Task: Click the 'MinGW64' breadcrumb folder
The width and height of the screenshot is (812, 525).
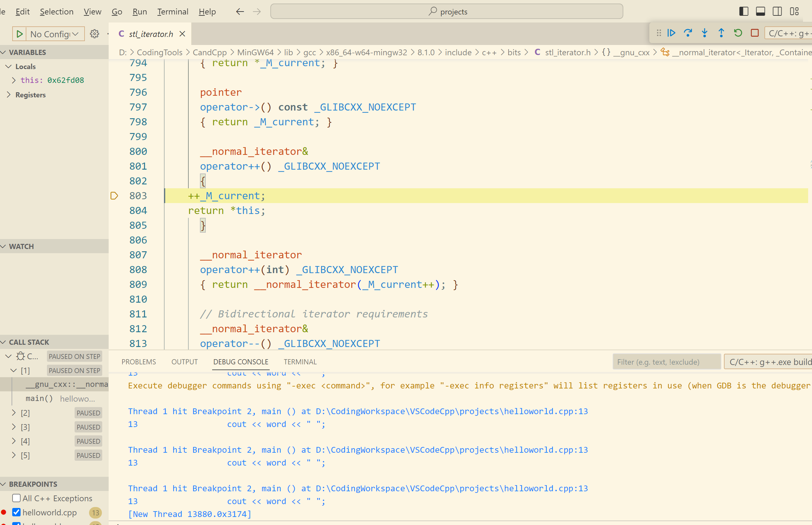Action: (x=256, y=52)
